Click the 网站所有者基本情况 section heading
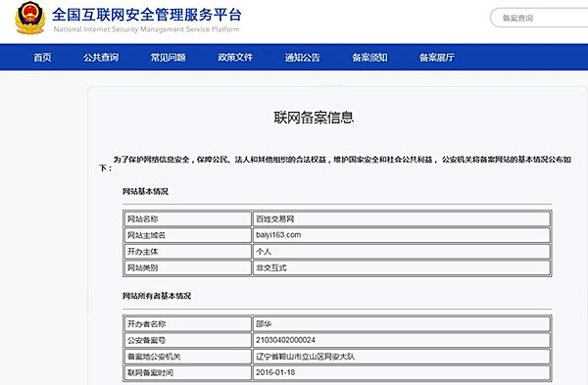 (x=157, y=296)
